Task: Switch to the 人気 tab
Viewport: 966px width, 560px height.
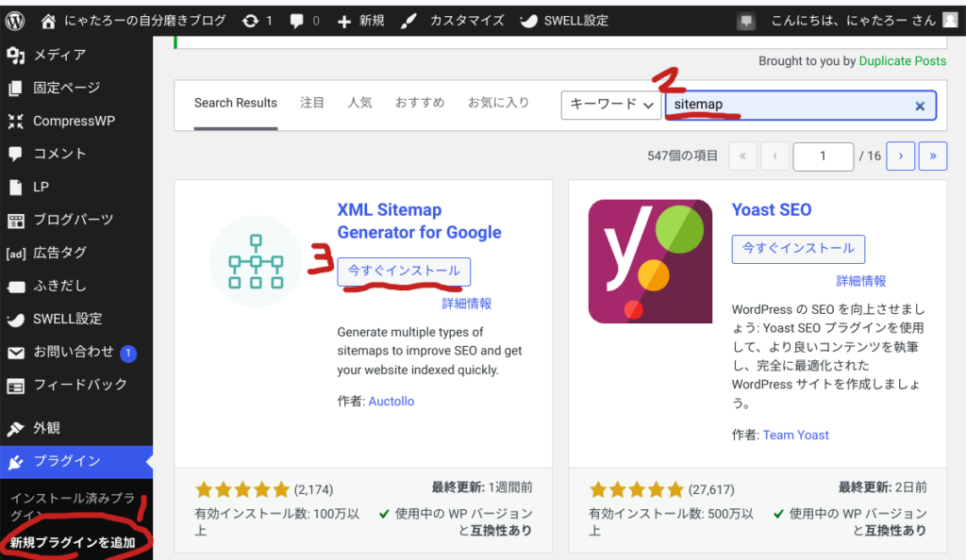Action: coord(359,103)
